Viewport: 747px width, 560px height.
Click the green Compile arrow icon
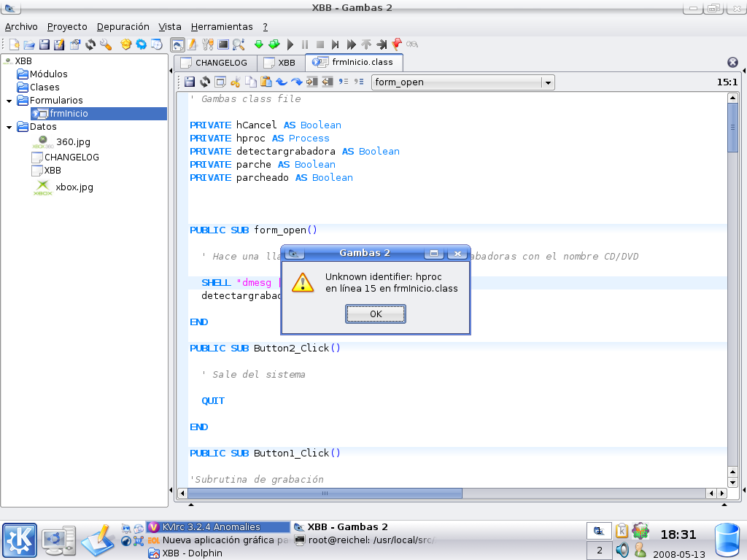[259, 44]
